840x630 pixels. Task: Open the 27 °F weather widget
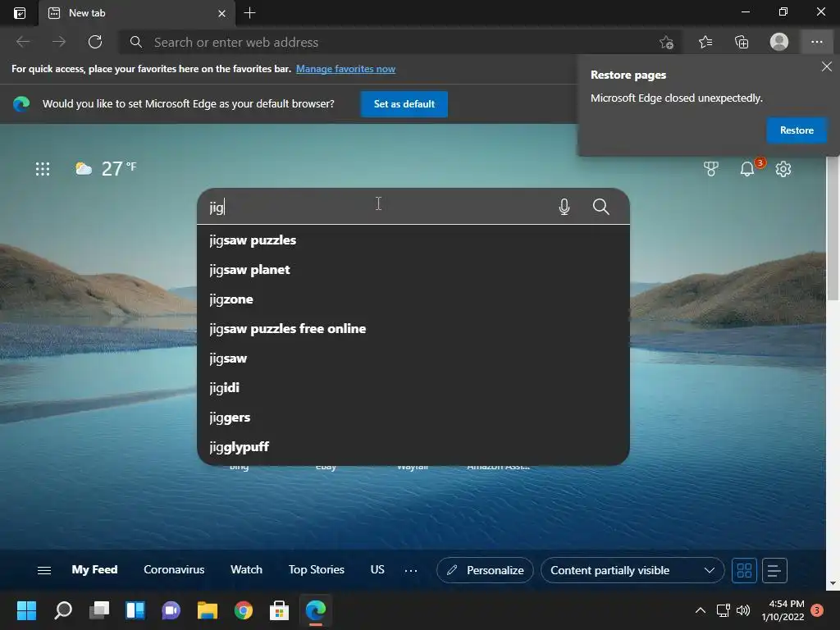pyautogui.click(x=106, y=169)
